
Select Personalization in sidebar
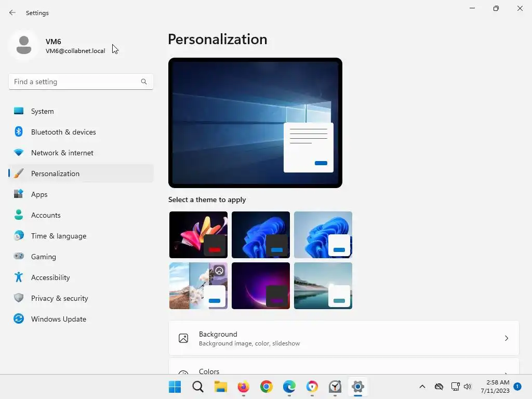[x=81, y=174]
